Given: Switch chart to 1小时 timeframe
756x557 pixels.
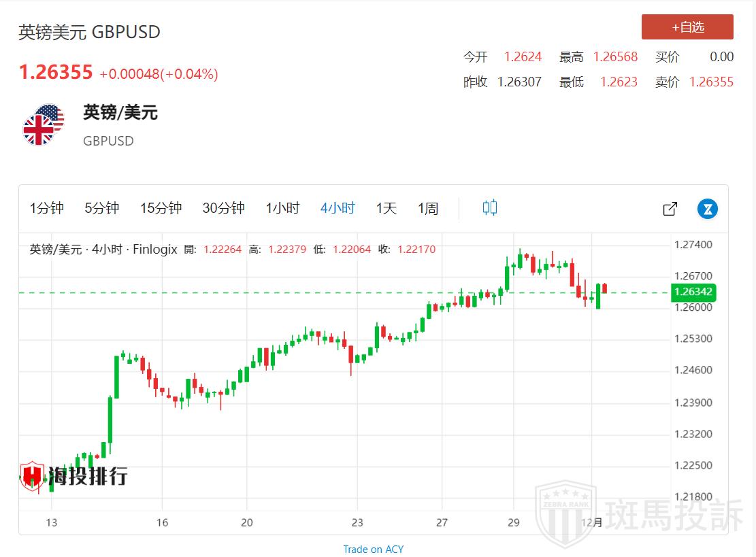Looking at the screenshot, I should pos(282,208).
